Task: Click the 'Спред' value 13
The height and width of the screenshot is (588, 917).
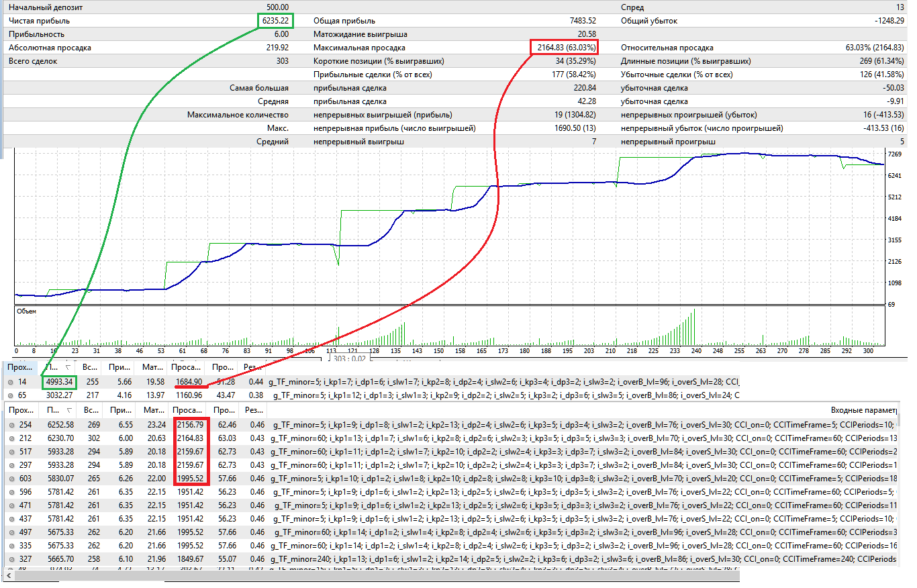Action: click(900, 7)
